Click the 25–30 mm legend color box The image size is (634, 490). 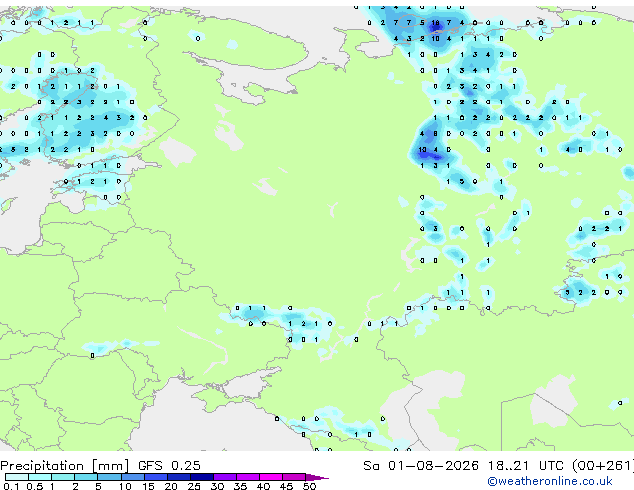click(x=202, y=477)
